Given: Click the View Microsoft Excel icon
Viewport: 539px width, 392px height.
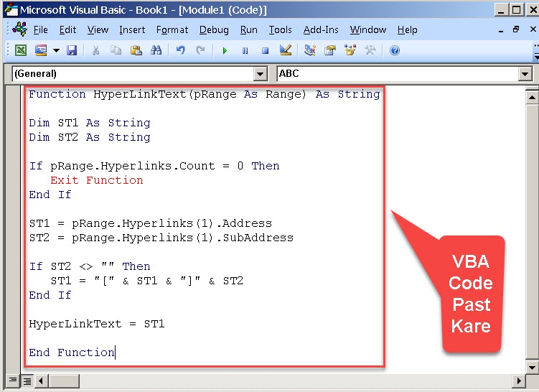Looking at the screenshot, I should point(21,50).
